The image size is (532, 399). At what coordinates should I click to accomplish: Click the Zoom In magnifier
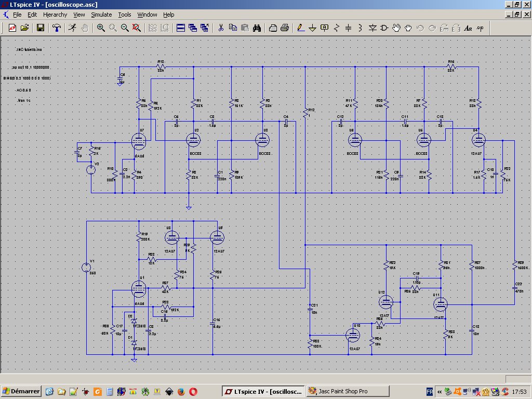(x=101, y=28)
